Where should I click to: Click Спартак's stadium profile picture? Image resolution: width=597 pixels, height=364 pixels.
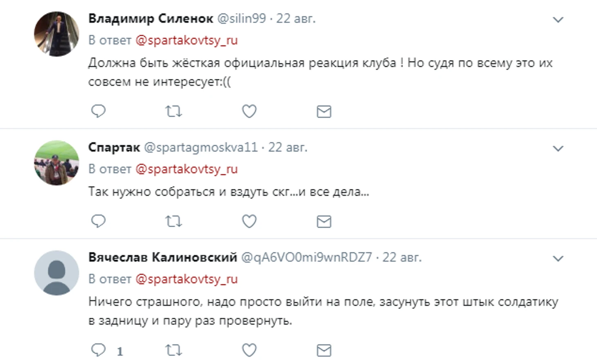point(56,163)
